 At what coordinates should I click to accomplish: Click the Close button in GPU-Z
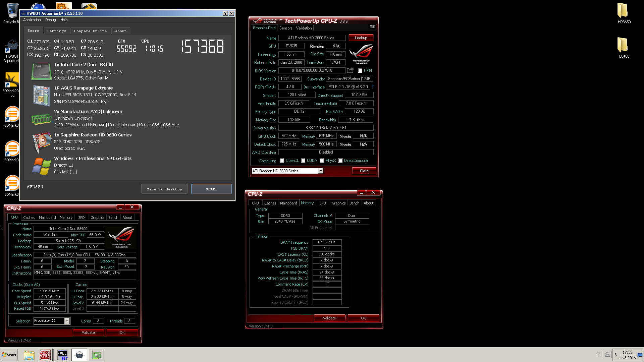[364, 171]
